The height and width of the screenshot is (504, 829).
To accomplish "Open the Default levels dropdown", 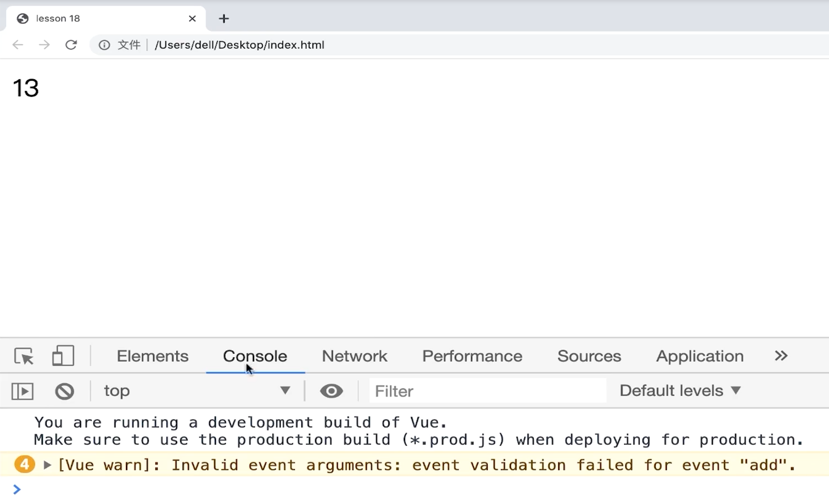I will coord(680,391).
